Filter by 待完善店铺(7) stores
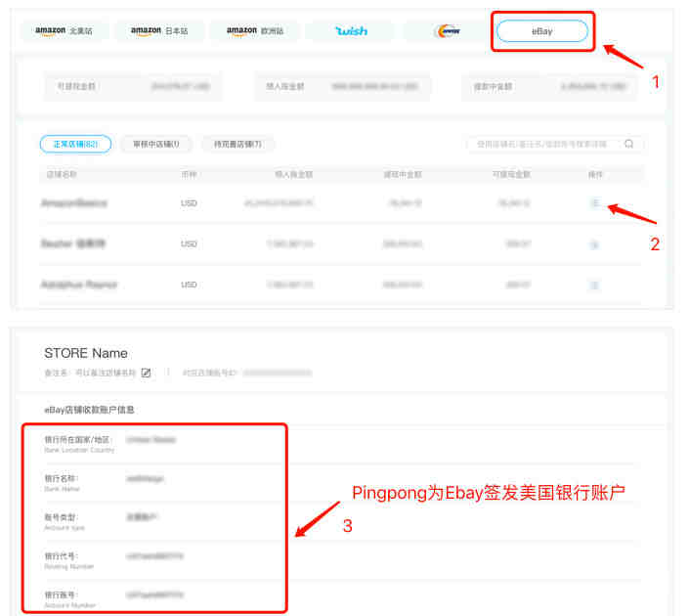 pos(237,144)
